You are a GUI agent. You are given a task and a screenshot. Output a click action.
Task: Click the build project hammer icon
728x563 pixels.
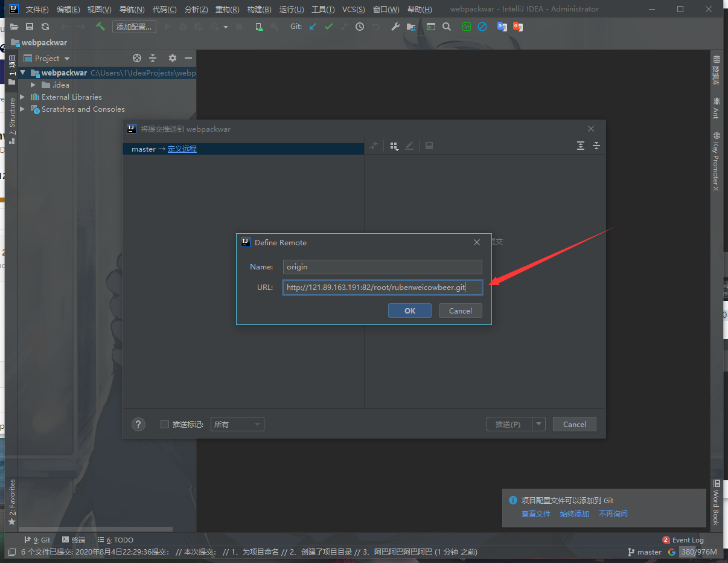tap(100, 27)
